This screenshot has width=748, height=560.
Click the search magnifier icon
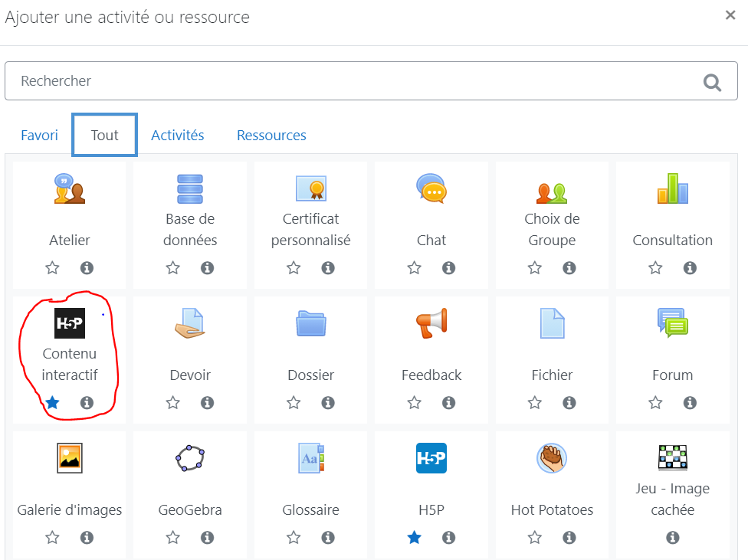point(712,83)
